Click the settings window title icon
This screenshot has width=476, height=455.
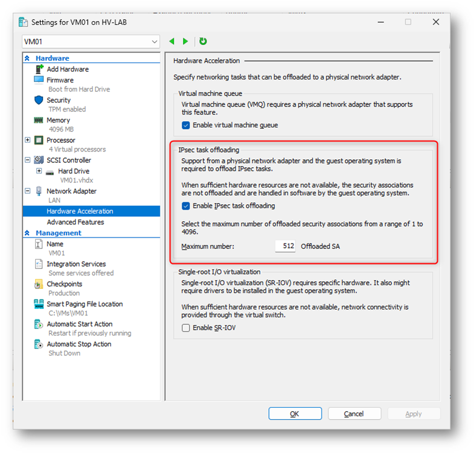point(23,22)
